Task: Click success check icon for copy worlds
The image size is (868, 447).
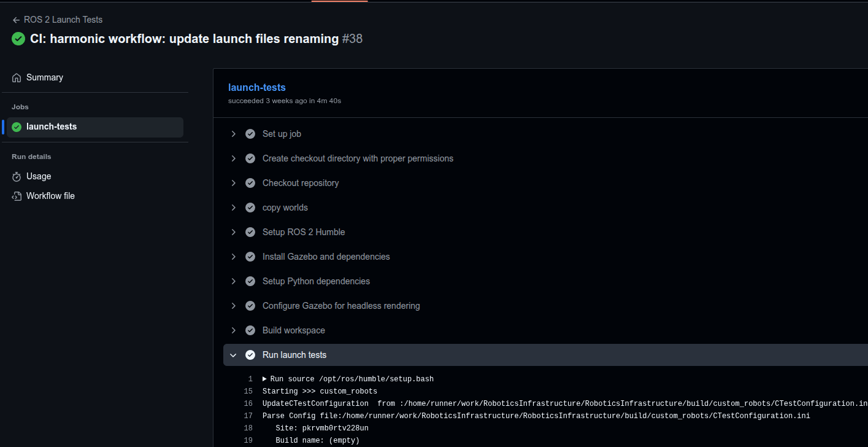Action: pyautogui.click(x=250, y=208)
